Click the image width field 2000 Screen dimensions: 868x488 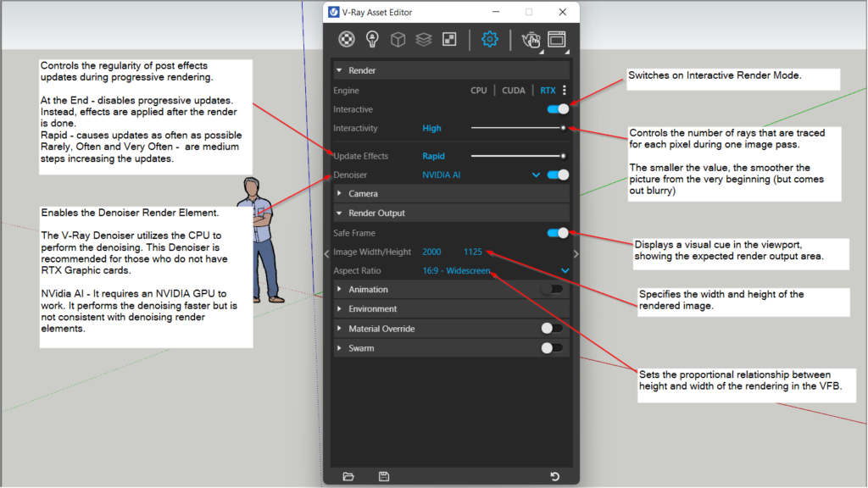point(431,252)
